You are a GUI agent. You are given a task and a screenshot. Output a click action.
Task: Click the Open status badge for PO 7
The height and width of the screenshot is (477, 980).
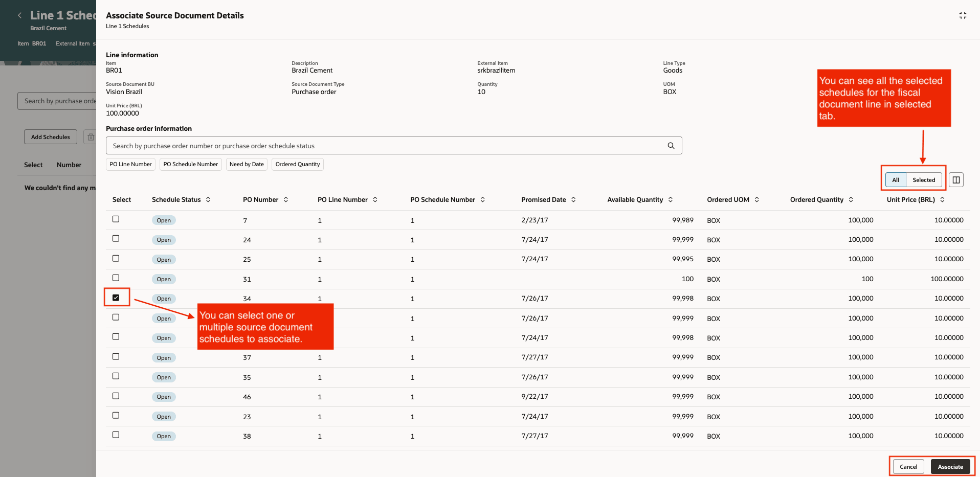pyautogui.click(x=164, y=220)
